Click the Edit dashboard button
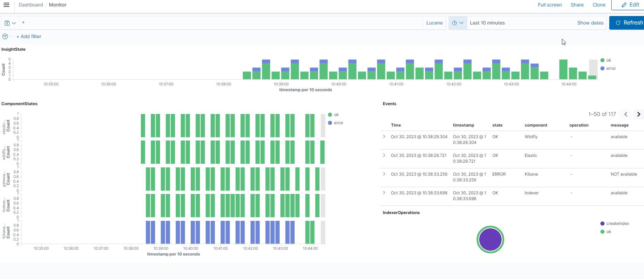644x279 pixels. click(630, 5)
